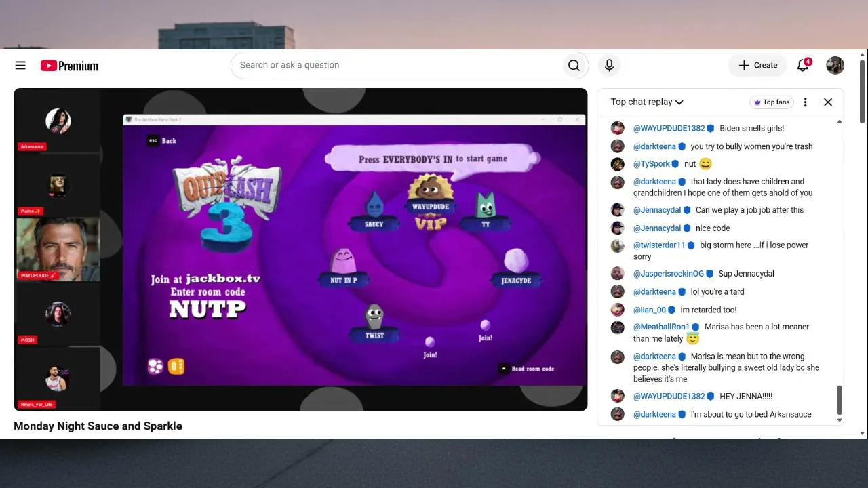Select the message 'Sup Jennacydal'
Image resolution: width=868 pixels, height=488 pixels.
point(747,274)
